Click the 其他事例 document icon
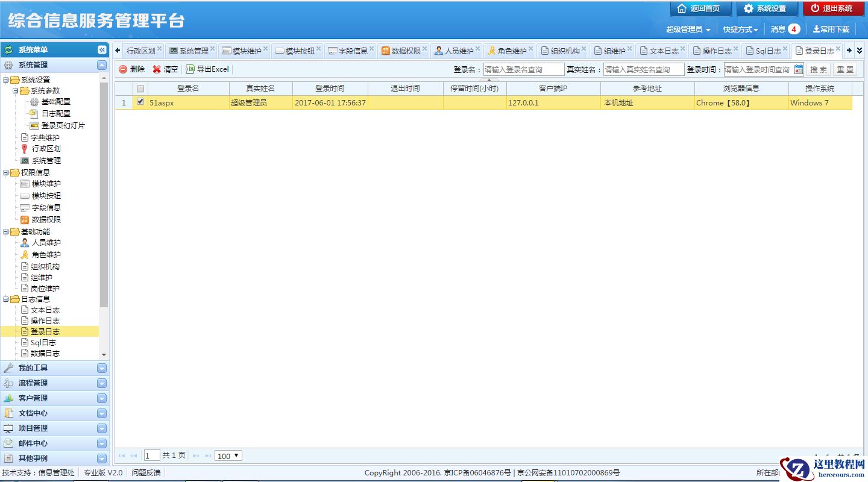 8,459
